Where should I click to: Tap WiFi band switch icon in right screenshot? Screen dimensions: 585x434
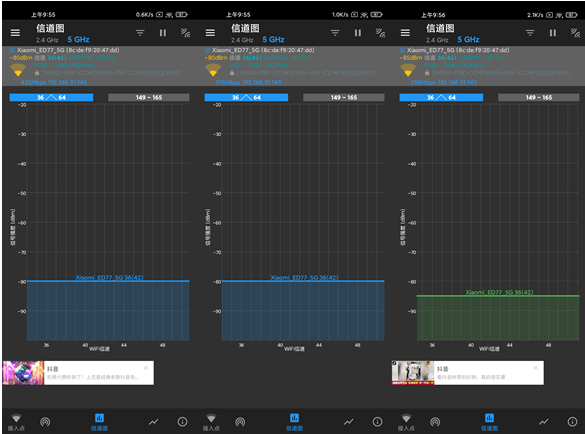coord(575,33)
